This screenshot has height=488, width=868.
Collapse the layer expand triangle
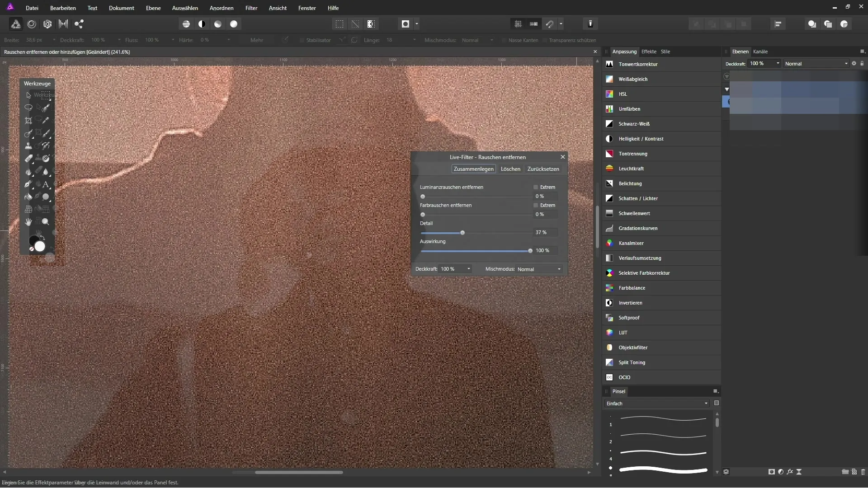726,89
